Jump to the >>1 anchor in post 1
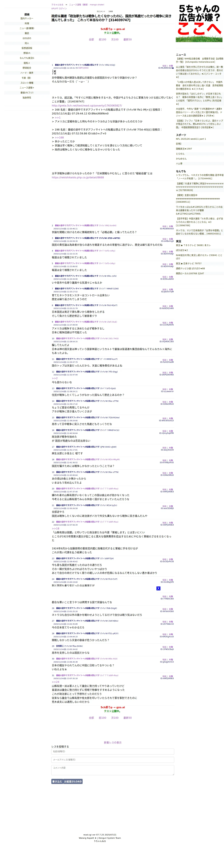The image size is (224, 868). click(58, 118)
